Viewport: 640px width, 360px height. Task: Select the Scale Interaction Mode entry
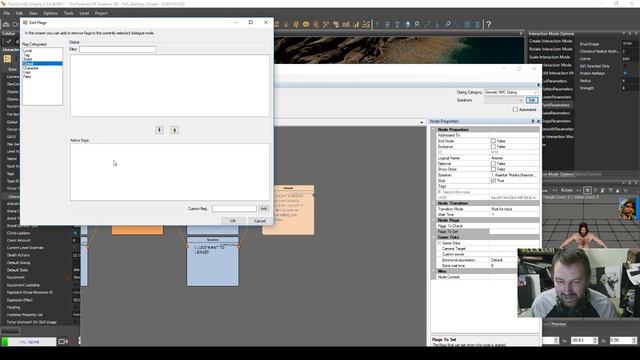click(549, 57)
